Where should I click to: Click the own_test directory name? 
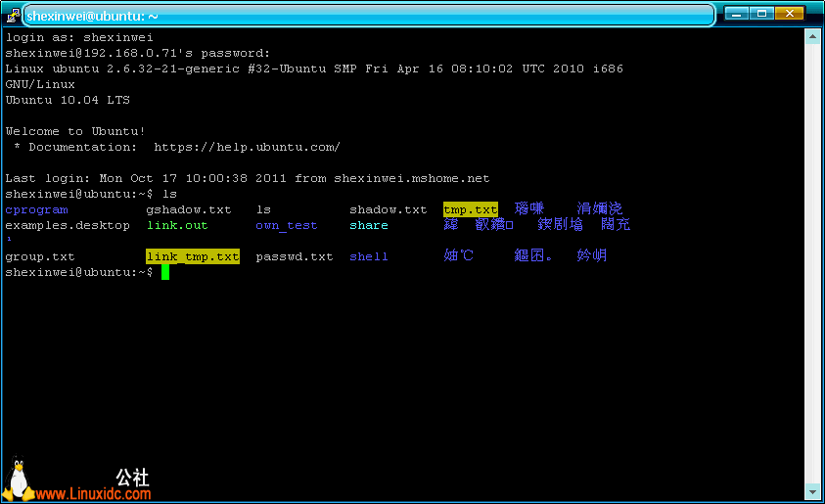(x=286, y=225)
